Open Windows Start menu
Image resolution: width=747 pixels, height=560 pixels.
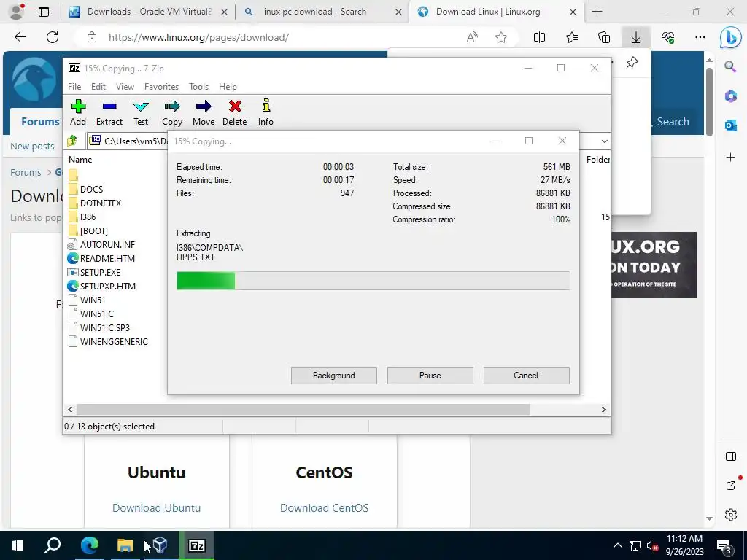[x=18, y=545]
